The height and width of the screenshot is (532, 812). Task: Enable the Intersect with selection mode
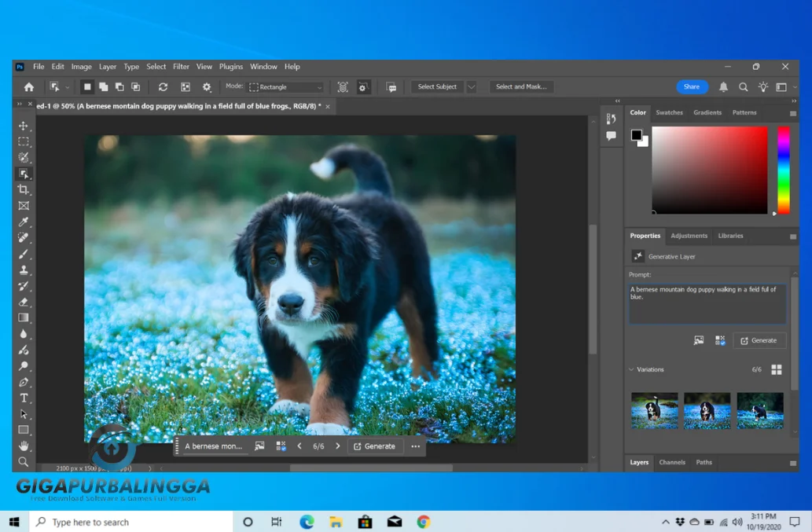tap(136, 86)
